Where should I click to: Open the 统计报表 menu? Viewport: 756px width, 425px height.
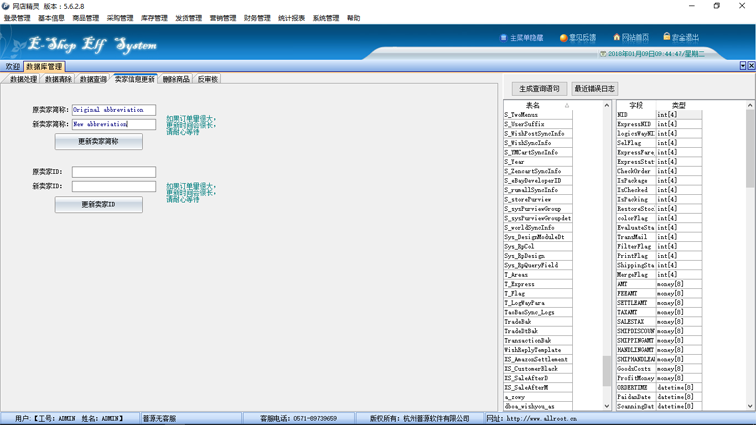point(291,18)
